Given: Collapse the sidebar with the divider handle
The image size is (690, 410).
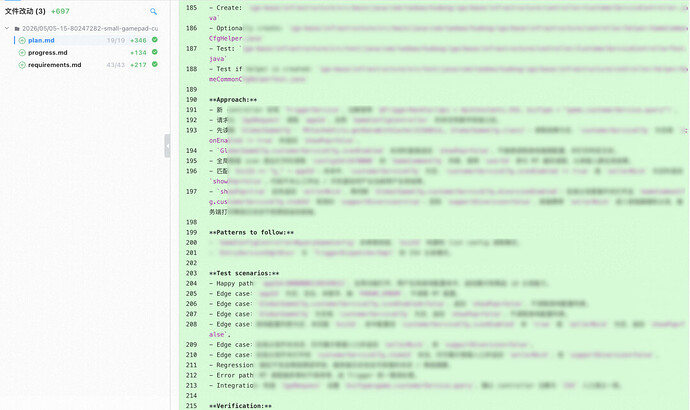Looking at the screenshot, I should pos(167,146).
